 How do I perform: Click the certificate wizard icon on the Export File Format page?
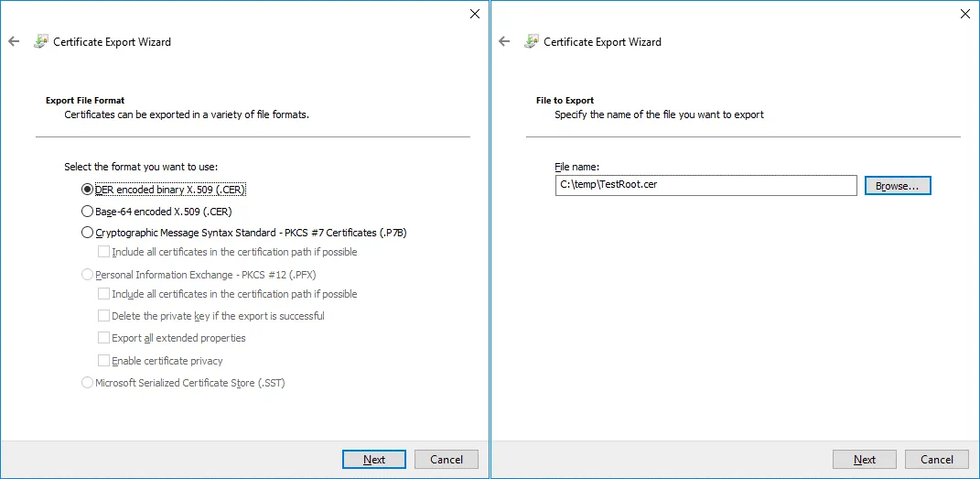[41, 42]
